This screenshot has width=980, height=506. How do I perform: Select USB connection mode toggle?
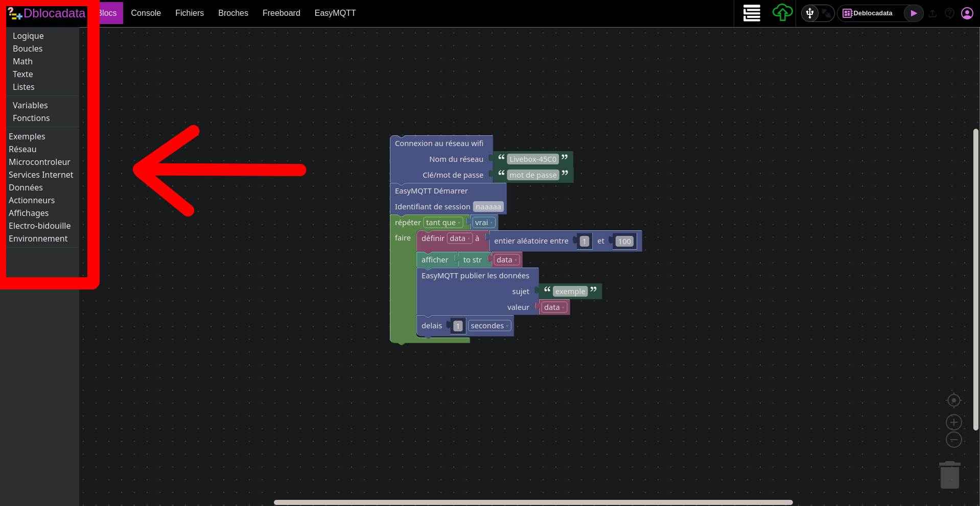[x=810, y=13]
